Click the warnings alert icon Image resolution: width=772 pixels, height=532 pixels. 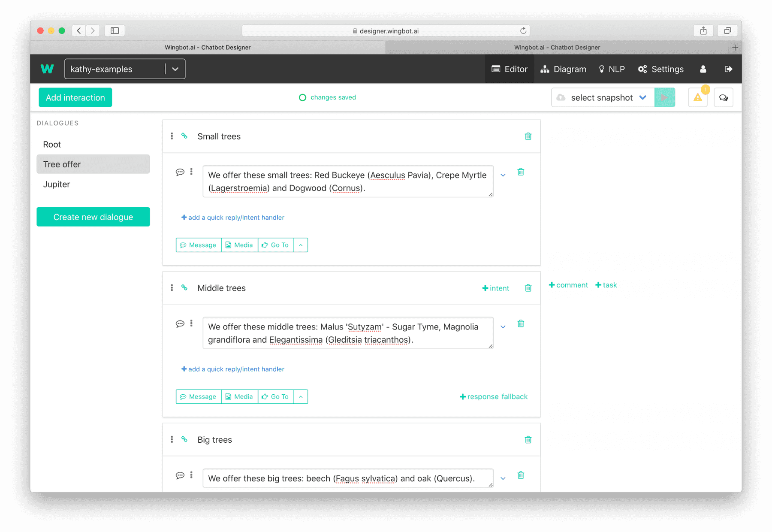pyautogui.click(x=698, y=97)
